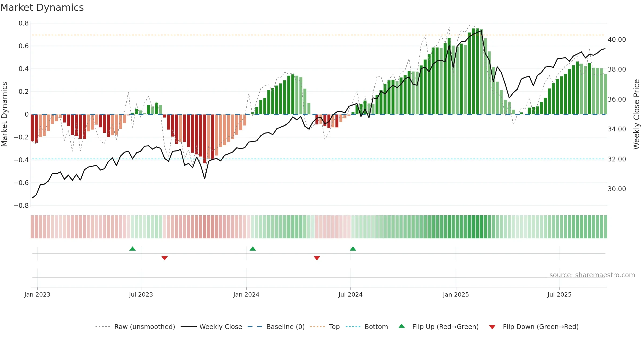Click the red Flip Down triangle icon in legend
Image resolution: width=644 pixels, height=362 pixels.
tap(492, 327)
